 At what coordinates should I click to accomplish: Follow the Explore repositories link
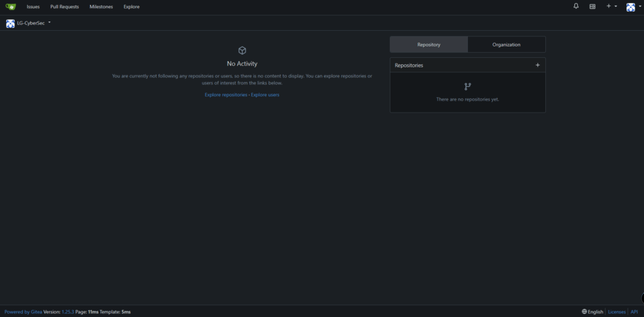pos(226,94)
